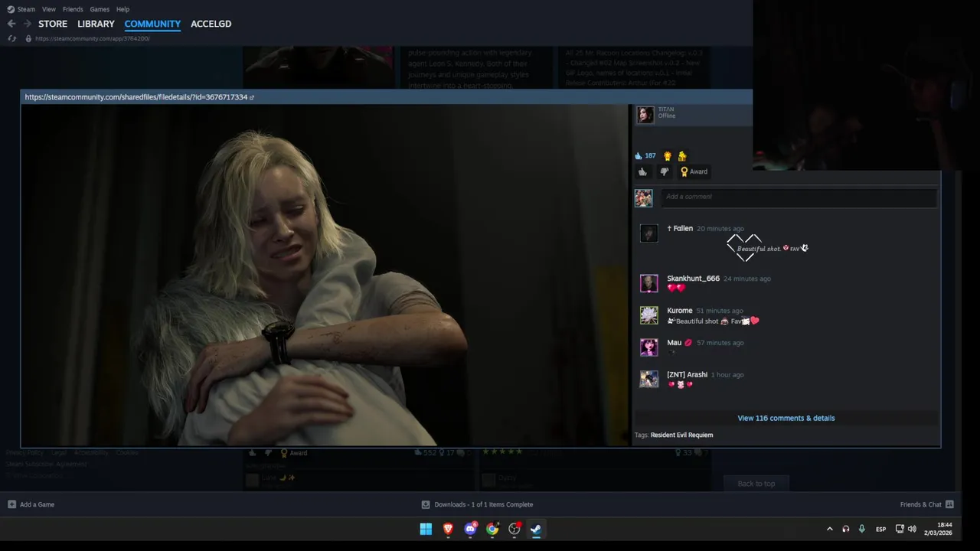
Task: Open [ZNT] Arashi's avatar
Action: pyautogui.click(x=648, y=380)
